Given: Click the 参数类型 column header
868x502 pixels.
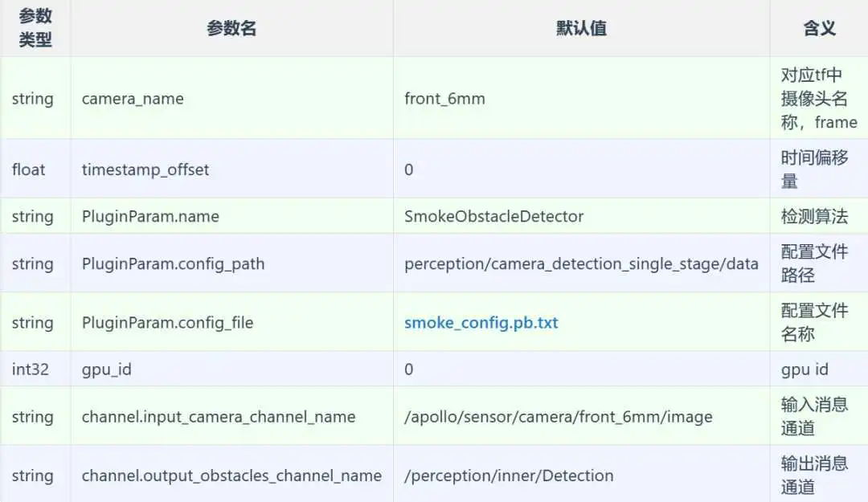Looking at the screenshot, I should click(x=35, y=27).
